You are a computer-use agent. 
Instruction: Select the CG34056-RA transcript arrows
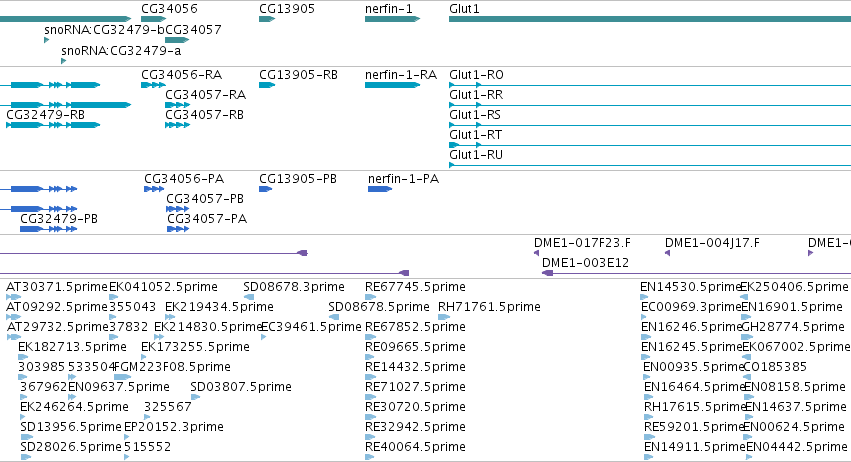tap(153, 85)
